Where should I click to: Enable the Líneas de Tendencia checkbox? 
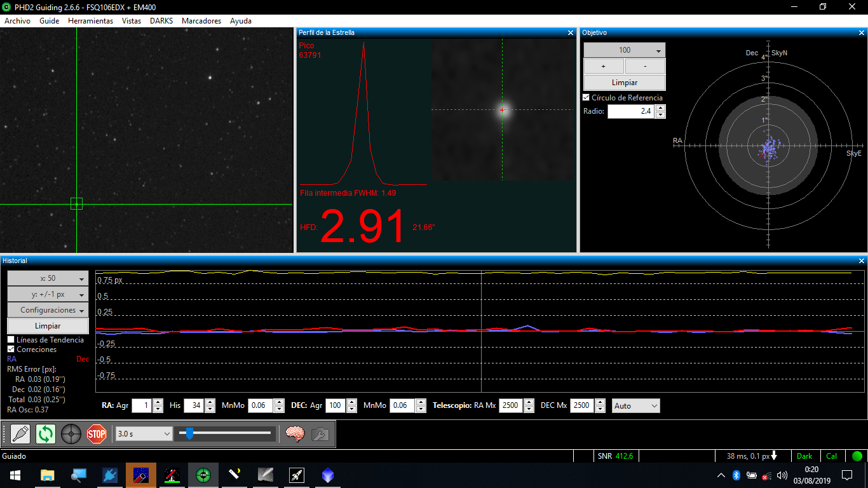coord(11,340)
